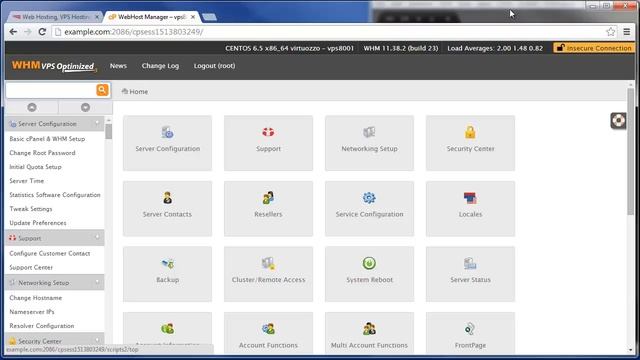Open the Resellers tile icon

pyautogui.click(x=268, y=198)
